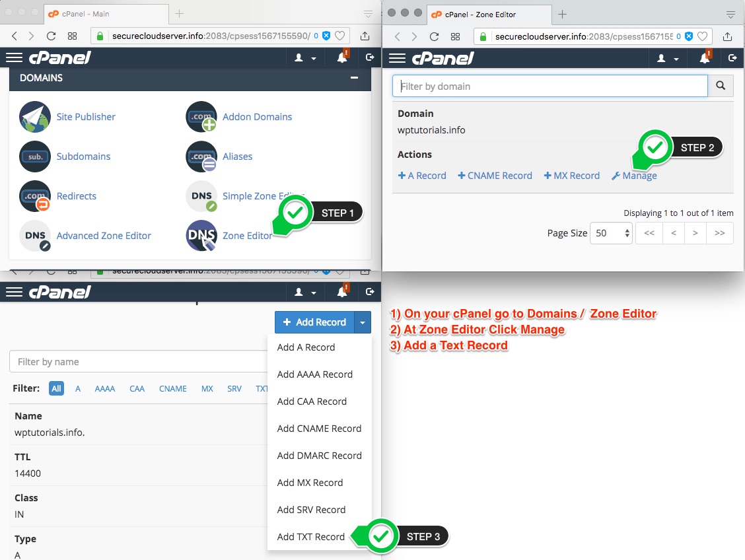Share page from Zone Editor browser
This screenshot has width=745, height=560.
(x=727, y=36)
